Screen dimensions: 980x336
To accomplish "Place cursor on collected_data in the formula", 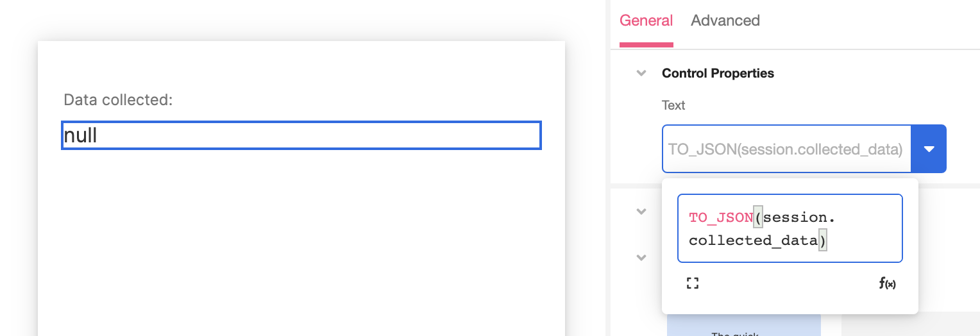I will [754, 240].
